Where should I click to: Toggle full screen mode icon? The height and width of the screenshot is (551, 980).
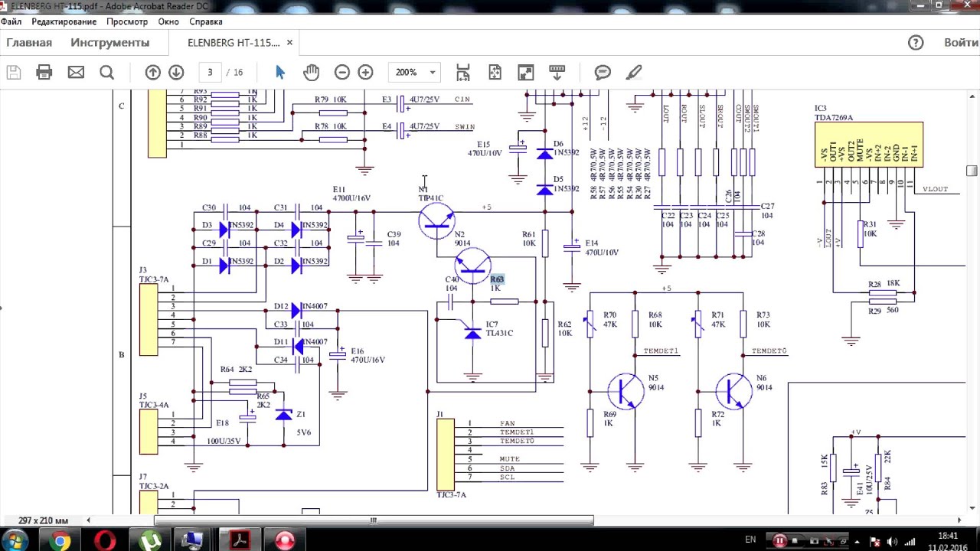(526, 73)
